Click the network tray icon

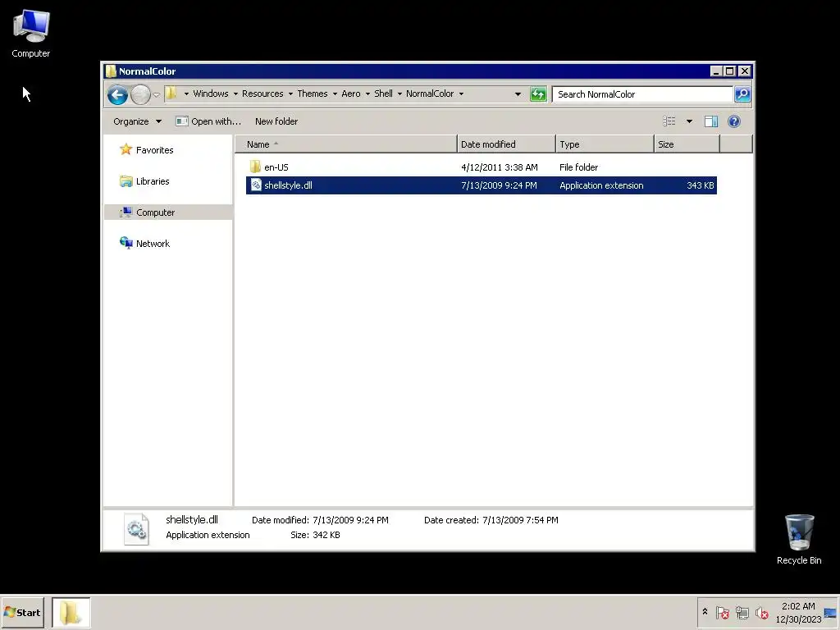coord(742,612)
